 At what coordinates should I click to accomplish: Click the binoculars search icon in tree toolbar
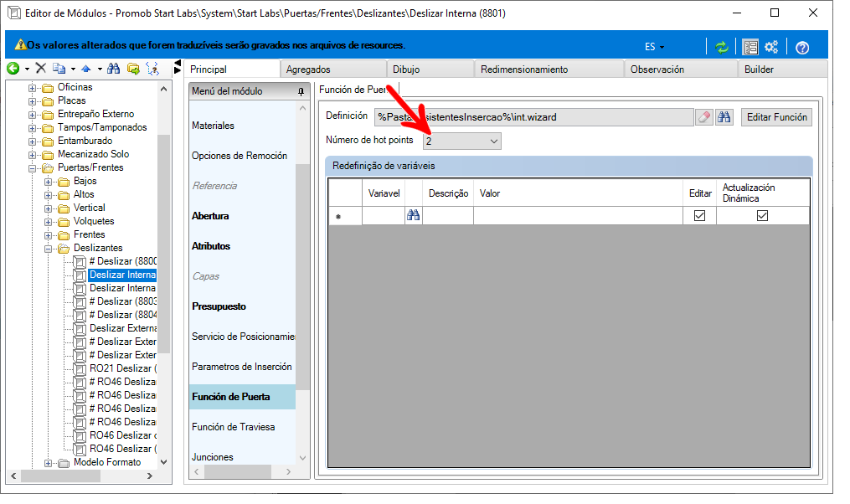point(113,69)
